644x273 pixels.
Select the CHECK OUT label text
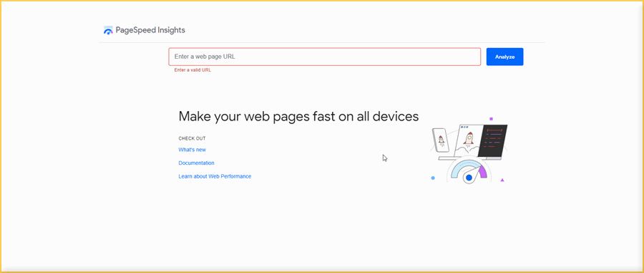pos(192,138)
